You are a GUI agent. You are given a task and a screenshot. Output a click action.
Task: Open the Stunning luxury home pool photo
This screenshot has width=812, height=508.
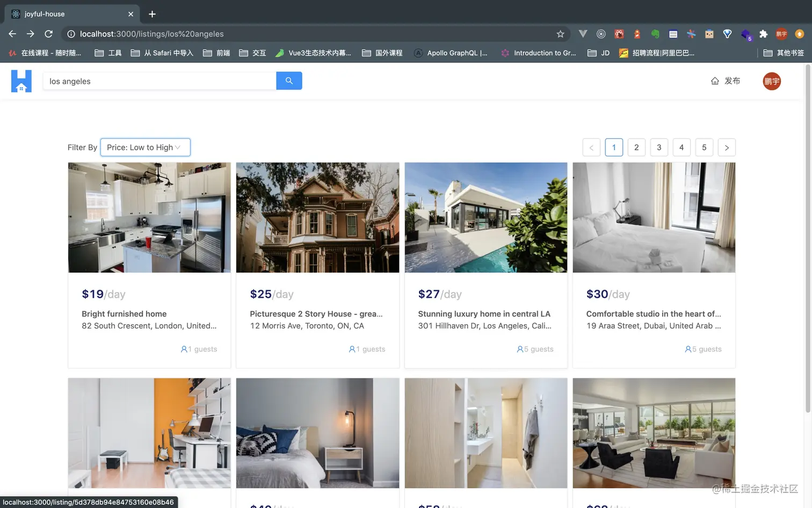point(486,218)
